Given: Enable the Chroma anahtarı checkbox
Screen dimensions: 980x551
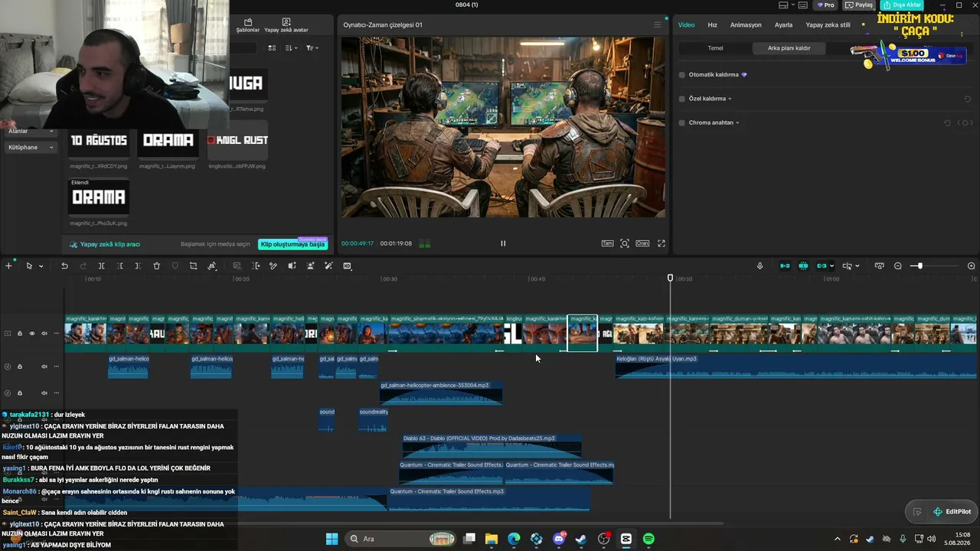Looking at the screenshot, I should (x=682, y=122).
